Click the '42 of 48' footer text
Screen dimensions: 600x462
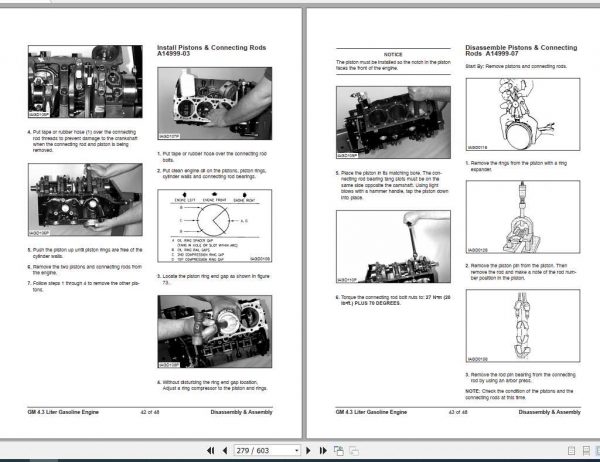(x=150, y=412)
